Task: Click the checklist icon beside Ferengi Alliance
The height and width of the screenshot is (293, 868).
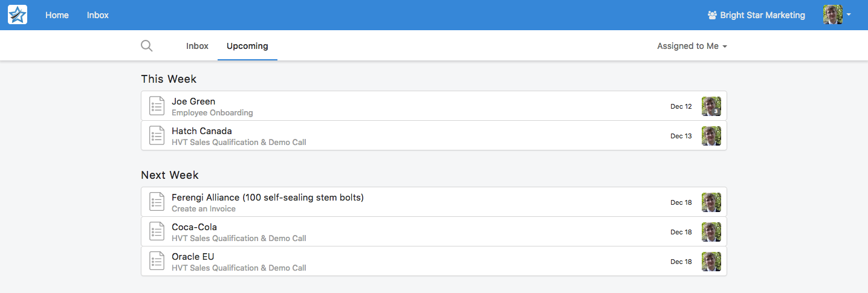Action: click(157, 202)
